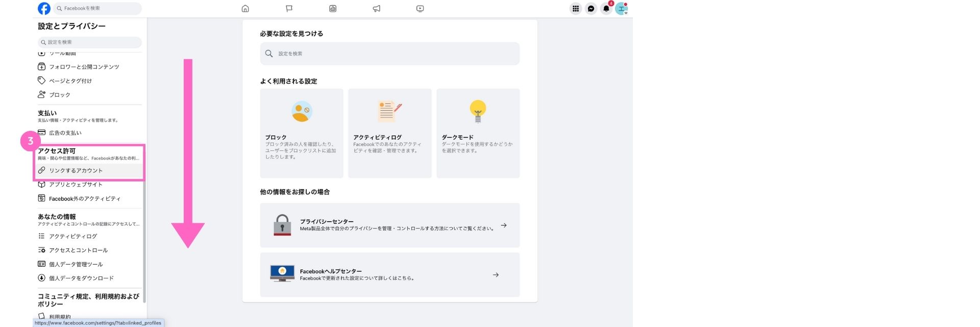The image size is (980, 327).
Task: Open the ブロック card in common settings
Action: click(302, 133)
